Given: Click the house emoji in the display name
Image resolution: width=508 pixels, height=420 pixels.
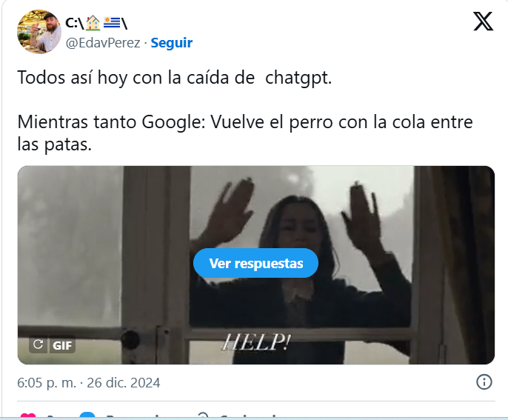Looking at the screenshot, I should 93,23.
